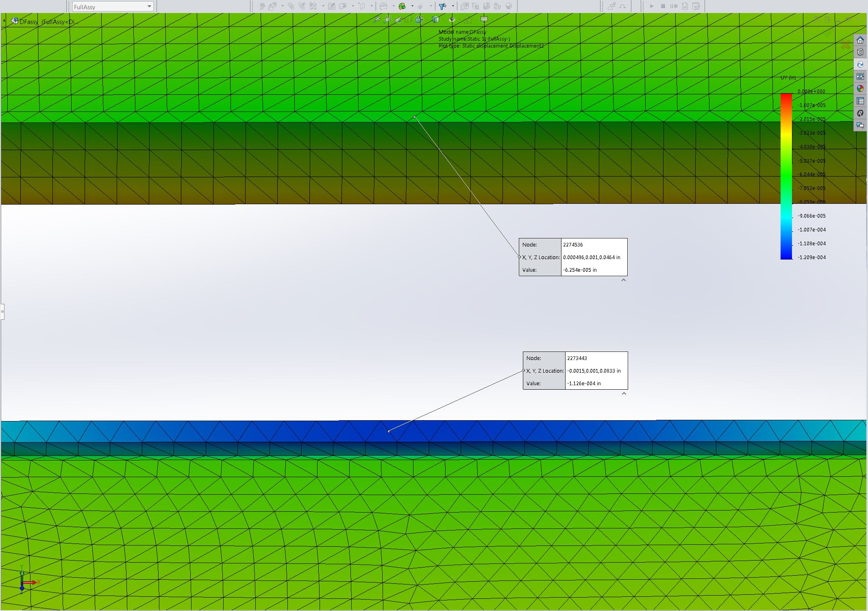Click the Zoom to Area magnifier

(388, 19)
